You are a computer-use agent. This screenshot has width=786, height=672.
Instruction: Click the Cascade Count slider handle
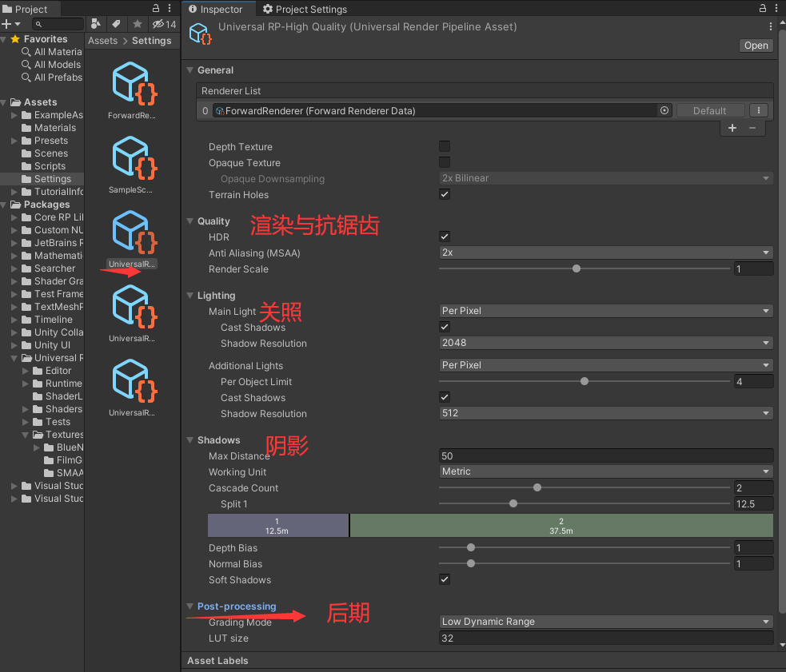tap(537, 487)
